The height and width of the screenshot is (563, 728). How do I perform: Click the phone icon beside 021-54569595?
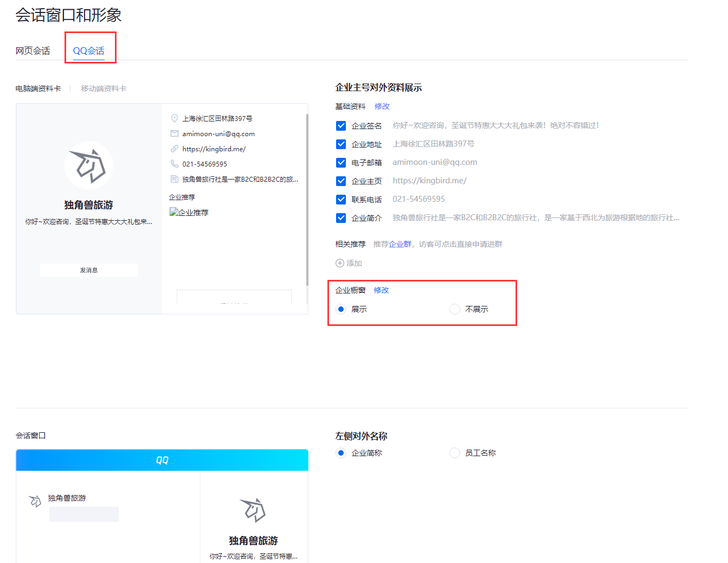[x=175, y=164]
